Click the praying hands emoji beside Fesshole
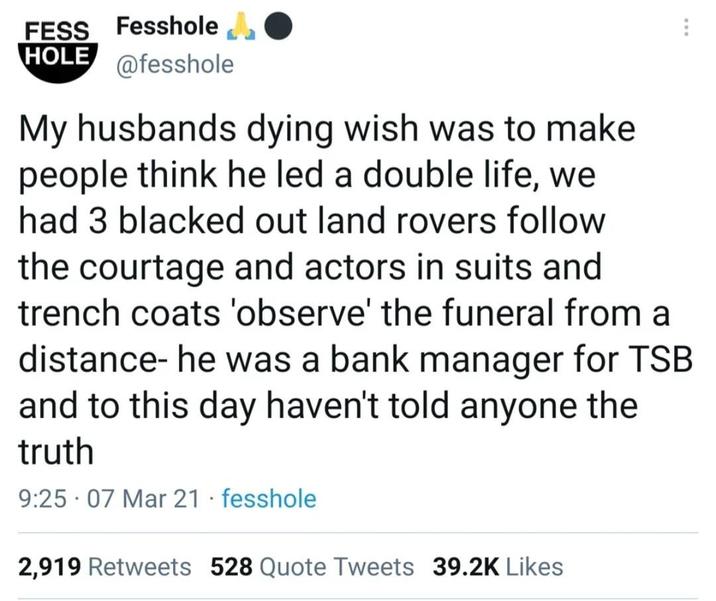The image size is (716, 601). coord(243,28)
